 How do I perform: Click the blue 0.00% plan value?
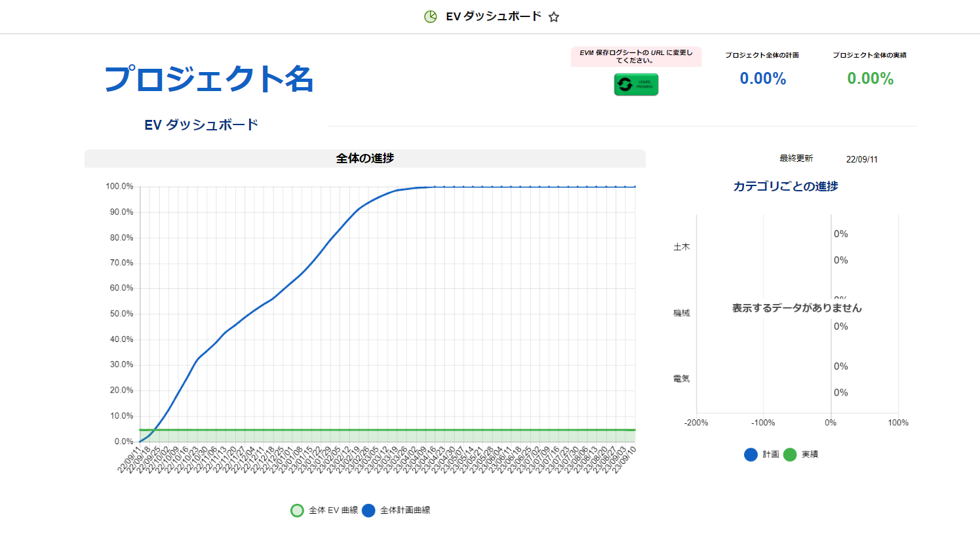click(x=763, y=79)
